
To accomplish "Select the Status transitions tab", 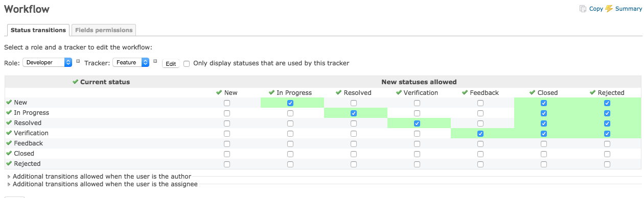I will (38, 30).
